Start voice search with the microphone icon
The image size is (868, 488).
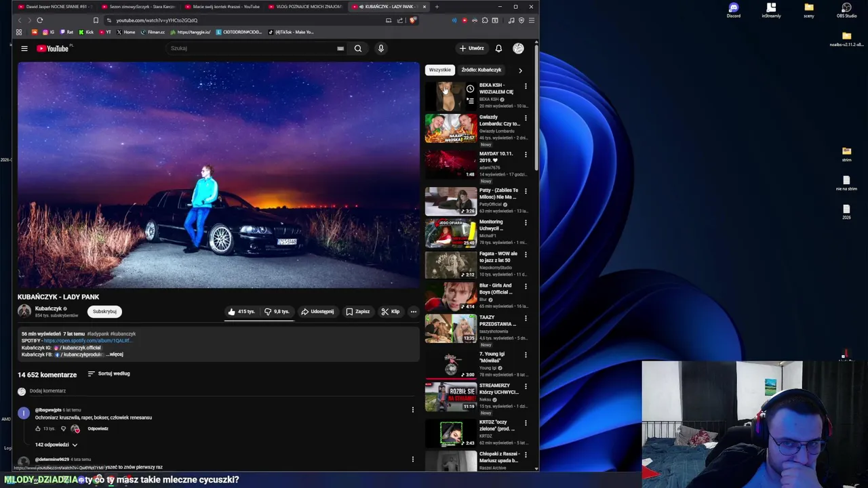[x=380, y=48]
